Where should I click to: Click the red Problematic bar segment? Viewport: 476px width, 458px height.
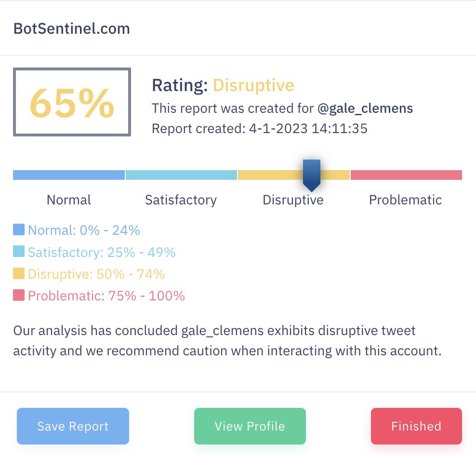(406, 175)
